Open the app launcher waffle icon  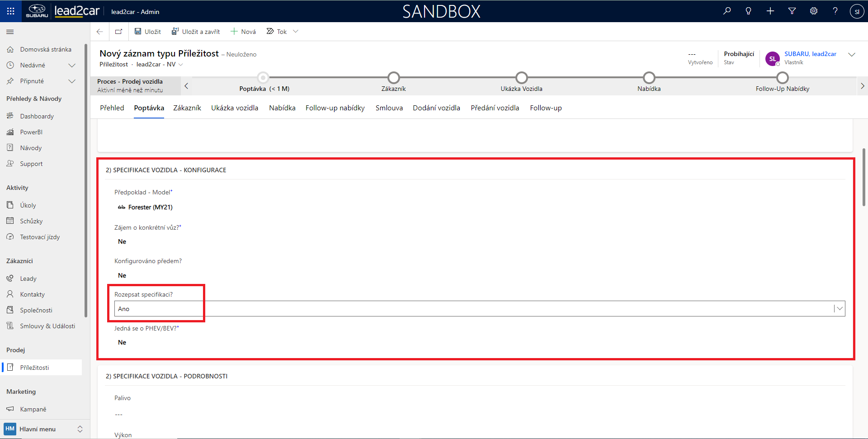(x=10, y=11)
